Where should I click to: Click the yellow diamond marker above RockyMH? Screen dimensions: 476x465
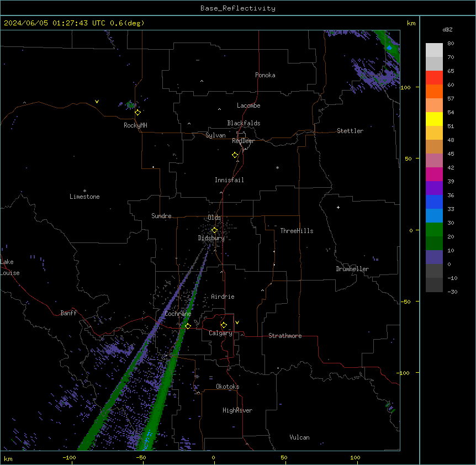[x=138, y=113]
